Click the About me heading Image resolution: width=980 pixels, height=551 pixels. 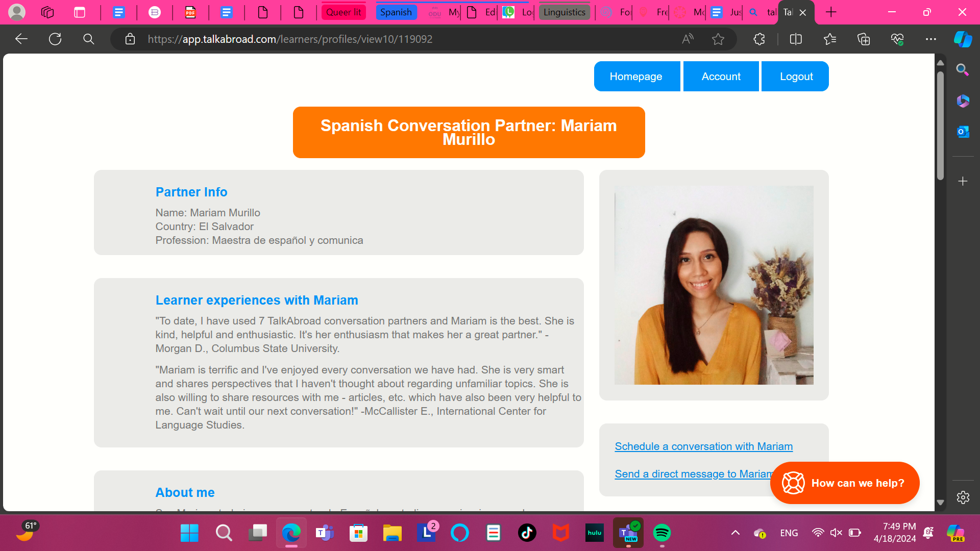tap(185, 493)
